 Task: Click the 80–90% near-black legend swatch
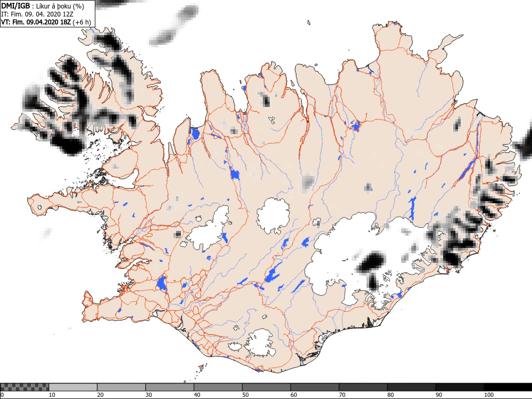pos(411,387)
